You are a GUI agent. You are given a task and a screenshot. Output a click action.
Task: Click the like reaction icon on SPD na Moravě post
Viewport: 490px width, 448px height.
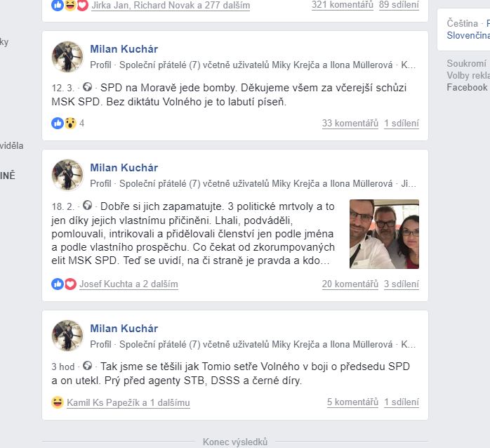[58, 123]
